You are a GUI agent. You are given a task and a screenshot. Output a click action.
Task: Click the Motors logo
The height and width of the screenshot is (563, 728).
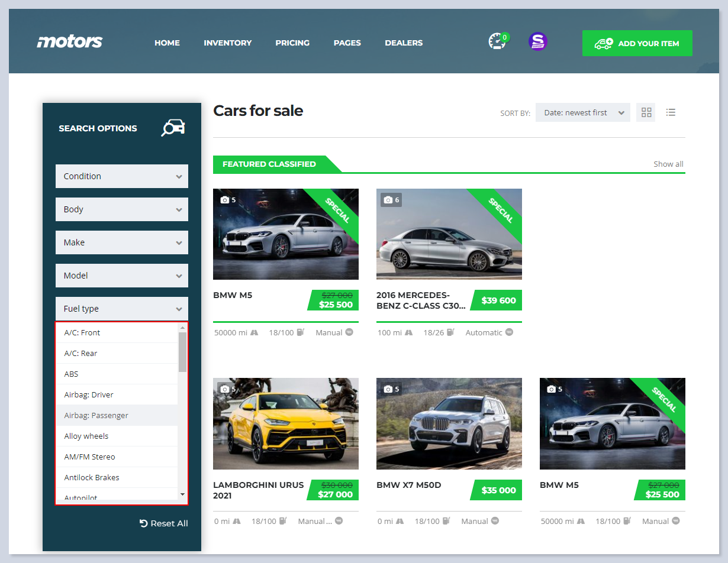pos(70,42)
